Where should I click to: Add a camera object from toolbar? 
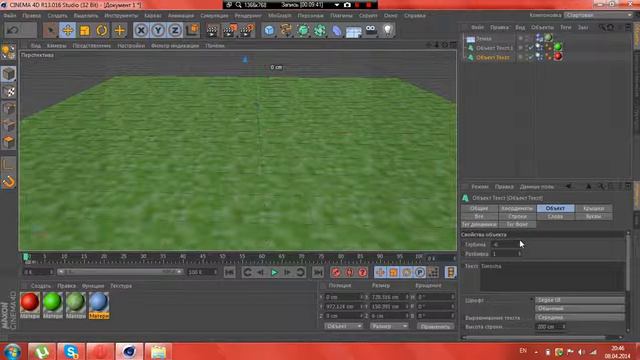click(371, 30)
